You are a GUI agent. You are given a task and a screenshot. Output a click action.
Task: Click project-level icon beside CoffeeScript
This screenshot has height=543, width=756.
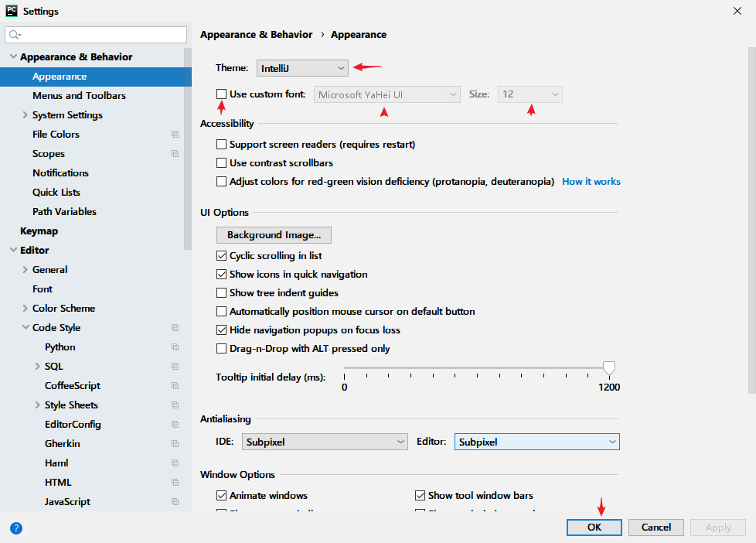pyautogui.click(x=175, y=386)
